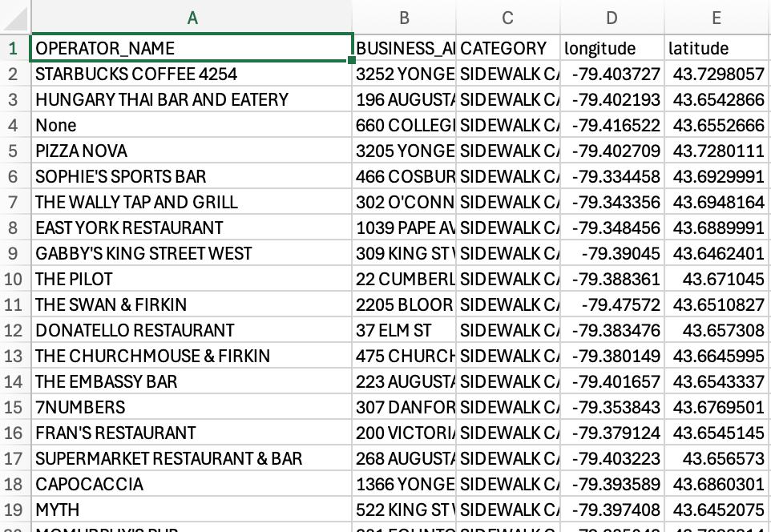Screen dimensions: 771x532
Task: Select row 4 header
Action: 14,125
